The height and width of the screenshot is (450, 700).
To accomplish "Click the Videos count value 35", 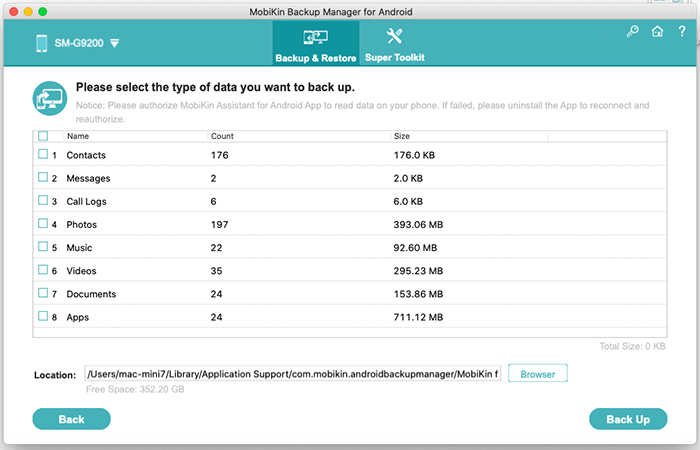I will pos(217,271).
